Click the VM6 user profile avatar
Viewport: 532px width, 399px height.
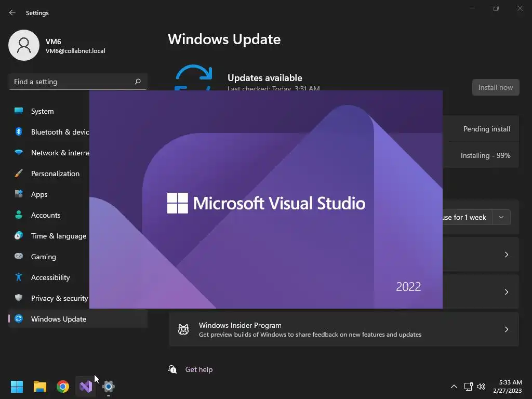(24, 45)
